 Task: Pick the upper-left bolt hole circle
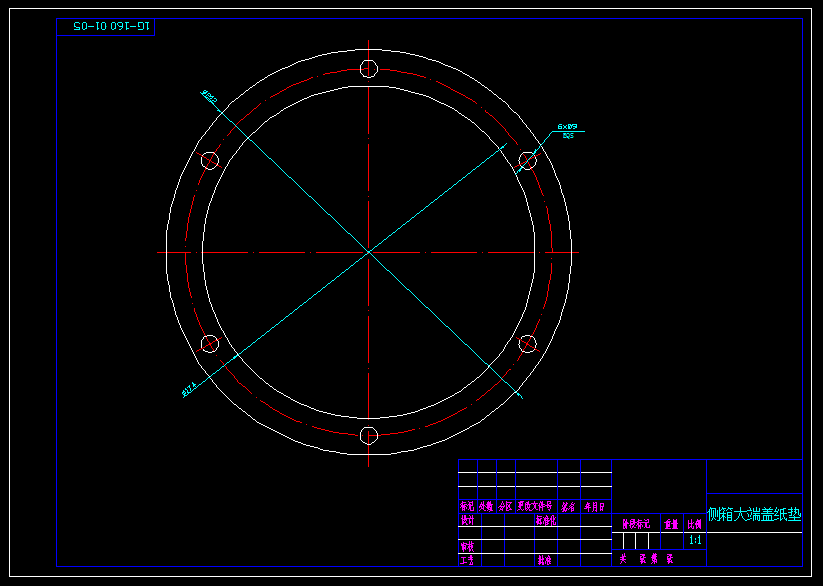pos(210,160)
